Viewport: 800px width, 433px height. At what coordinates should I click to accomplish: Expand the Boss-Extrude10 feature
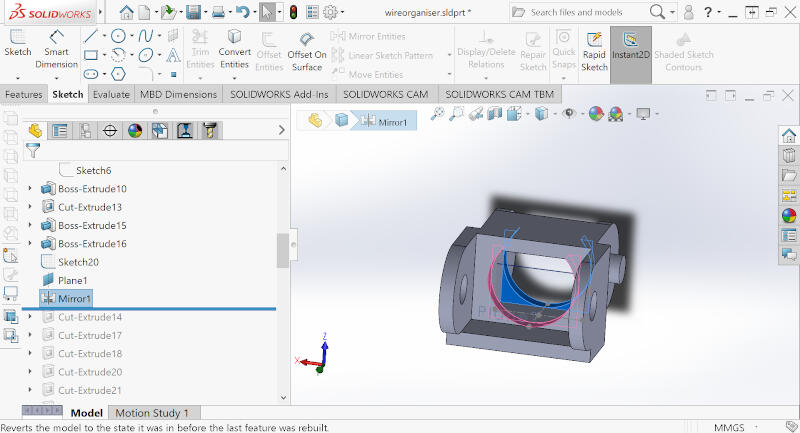[x=30, y=189]
